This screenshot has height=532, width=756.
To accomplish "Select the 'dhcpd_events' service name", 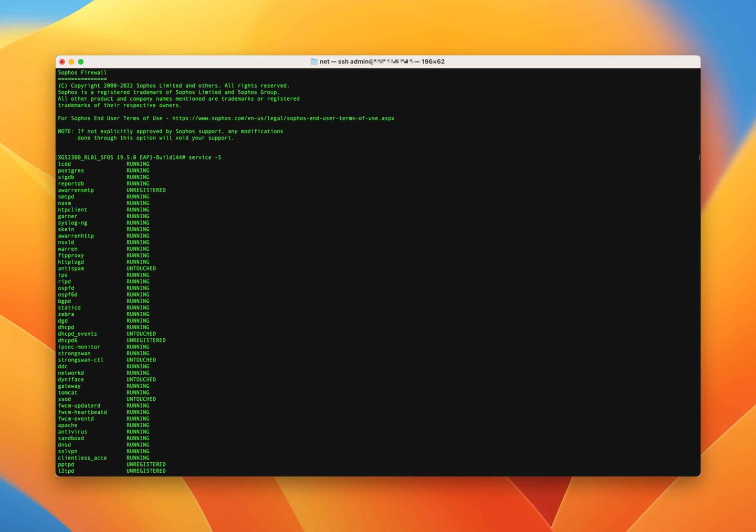I will point(77,334).
